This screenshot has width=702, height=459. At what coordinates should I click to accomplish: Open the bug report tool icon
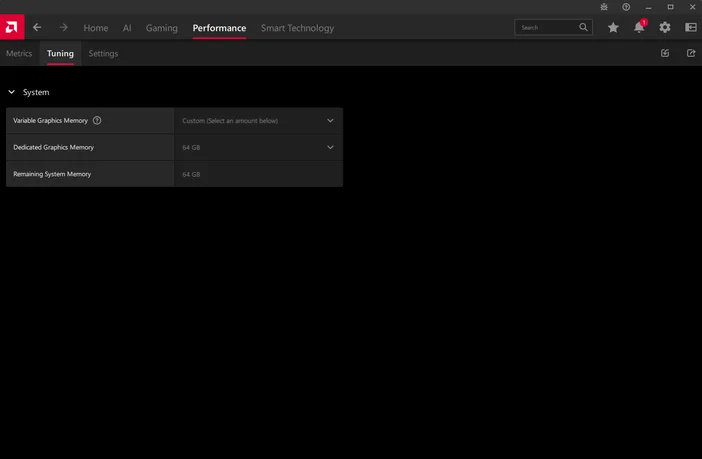point(604,7)
